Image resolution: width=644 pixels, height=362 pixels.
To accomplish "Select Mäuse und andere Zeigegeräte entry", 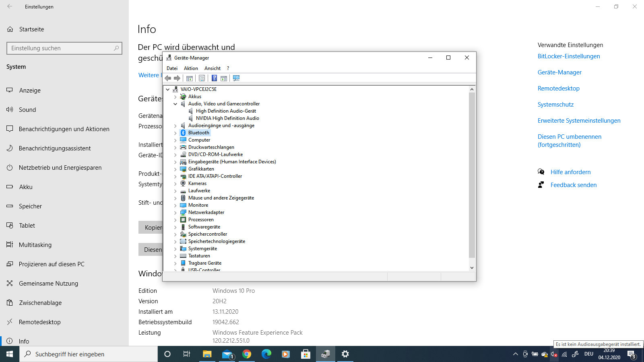I will 221,198.
